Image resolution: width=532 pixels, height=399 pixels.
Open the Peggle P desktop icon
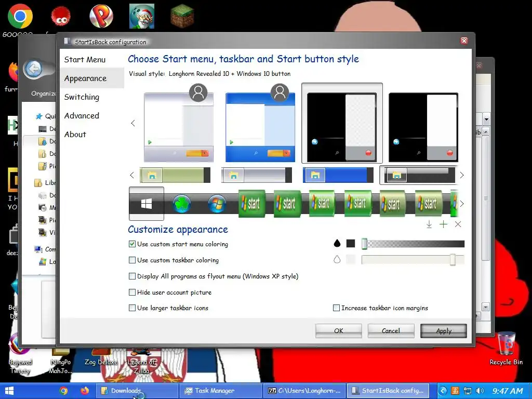[x=101, y=16]
